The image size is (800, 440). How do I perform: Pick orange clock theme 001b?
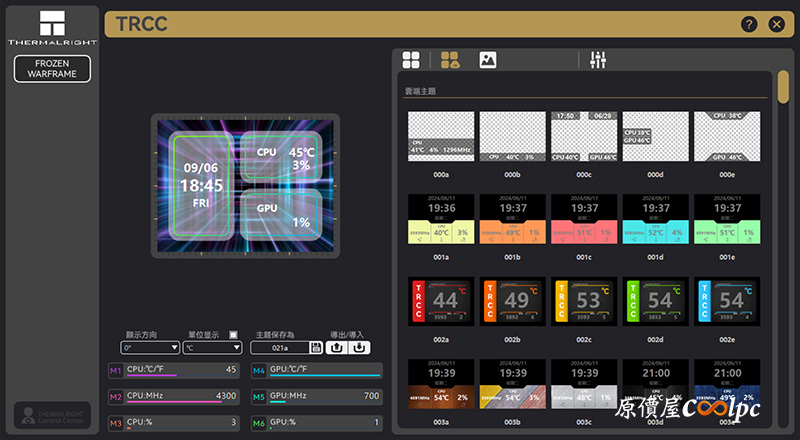[x=512, y=219]
